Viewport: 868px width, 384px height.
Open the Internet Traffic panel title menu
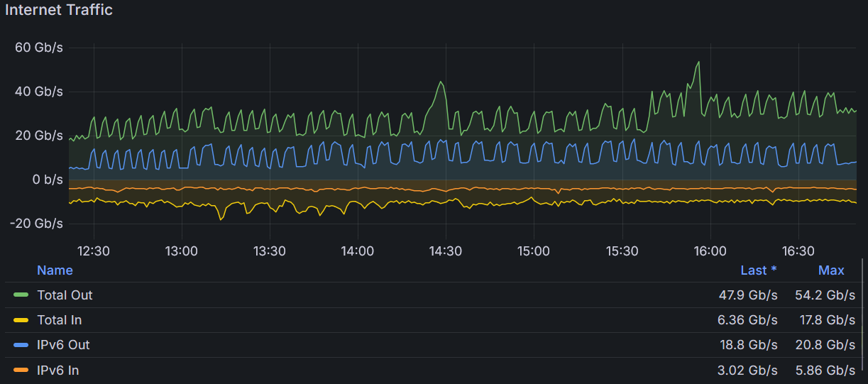point(59,10)
